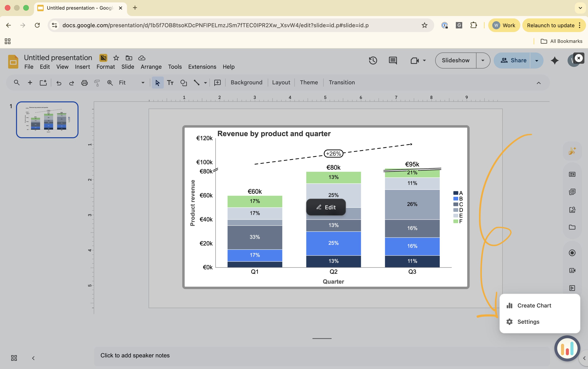Open version history
This screenshot has width=588, height=369.
tap(373, 60)
